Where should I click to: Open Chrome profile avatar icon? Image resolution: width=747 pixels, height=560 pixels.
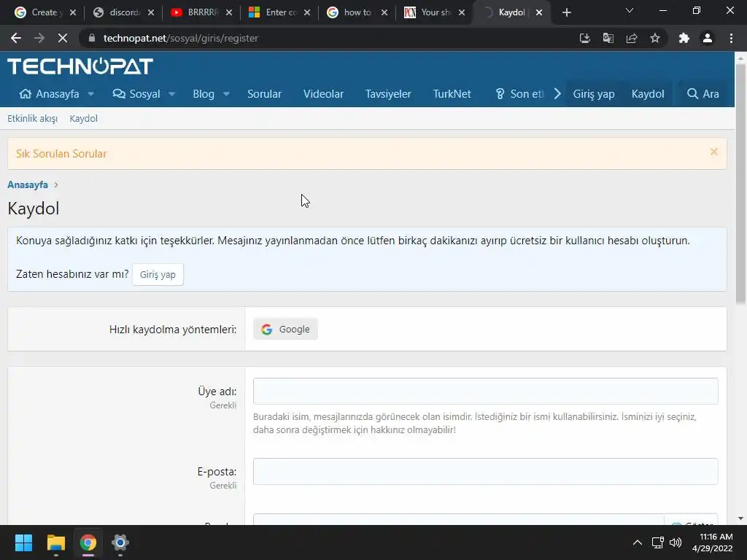(708, 38)
